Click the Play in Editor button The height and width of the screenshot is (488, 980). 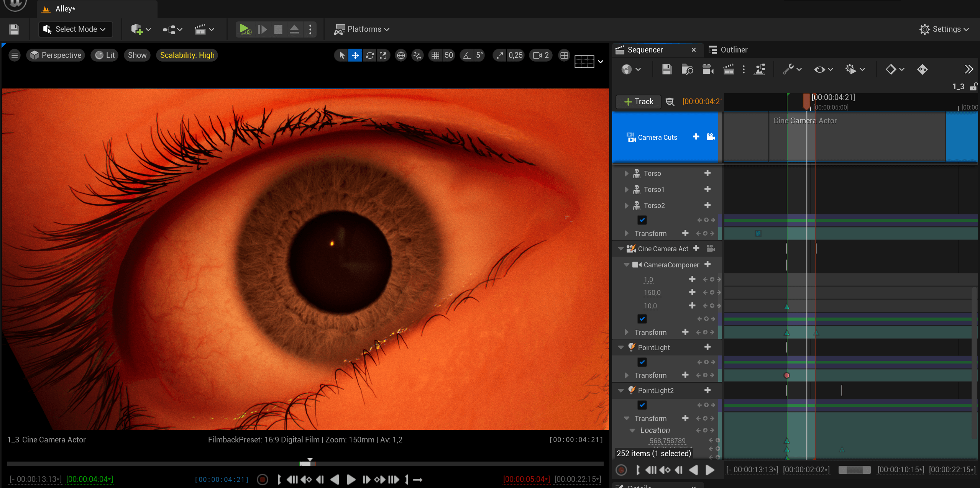(245, 29)
